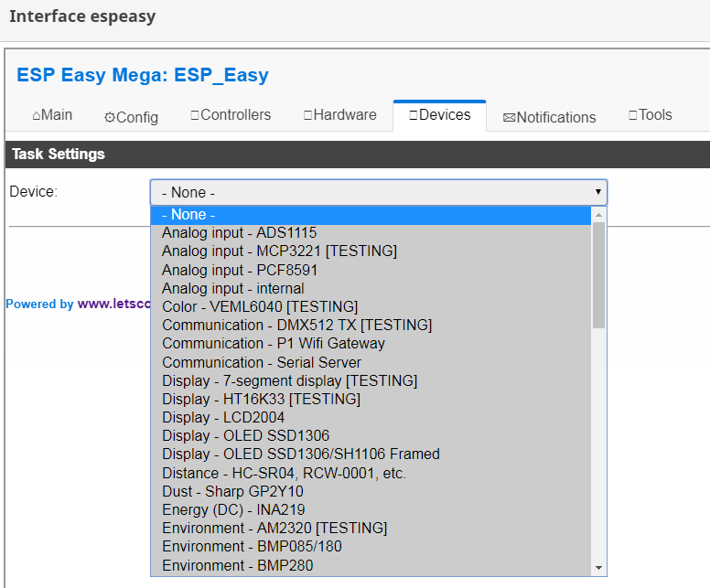Click the list scrollbar up arrow
This screenshot has height=588, width=710.
[x=598, y=215]
